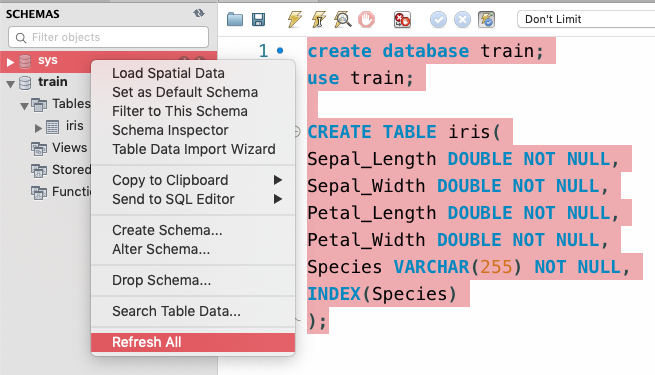The image size is (655, 375).
Task: Choose Create Schema... from the menu
Action: tap(193, 230)
